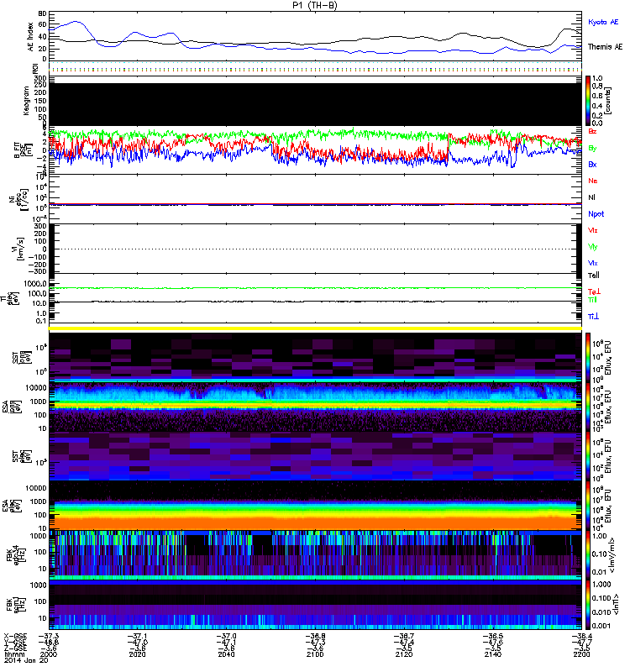Select the red "Ne" density label
The height and width of the screenshot is (672, 630).
593,181
